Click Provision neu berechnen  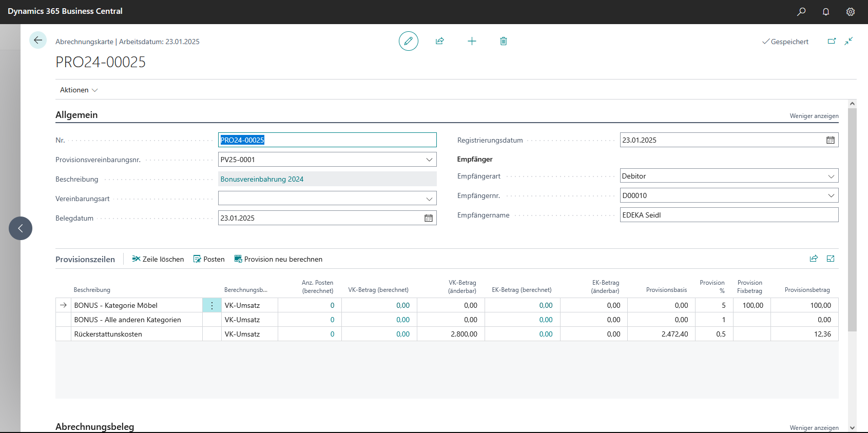pyautogui.click(x=278, y=259)
